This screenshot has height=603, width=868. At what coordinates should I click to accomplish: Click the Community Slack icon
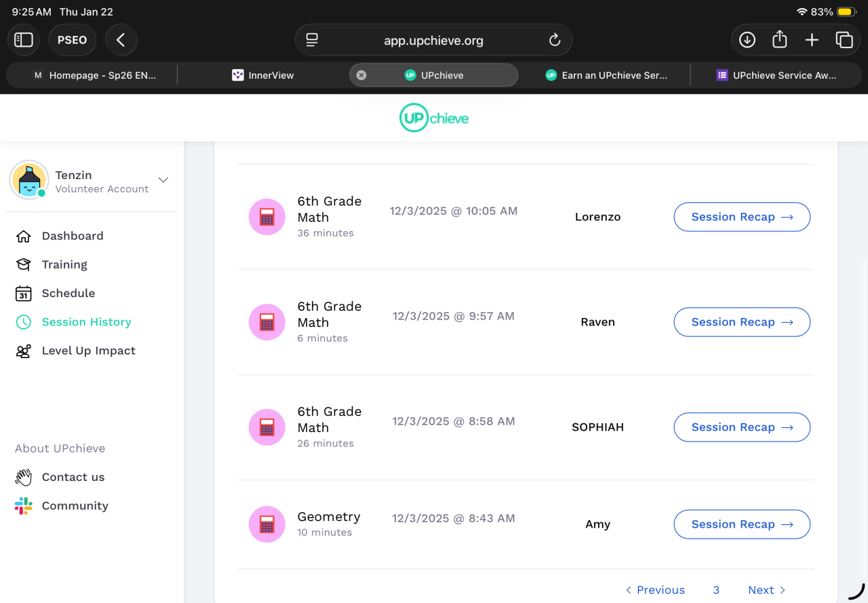coord(24,506)
